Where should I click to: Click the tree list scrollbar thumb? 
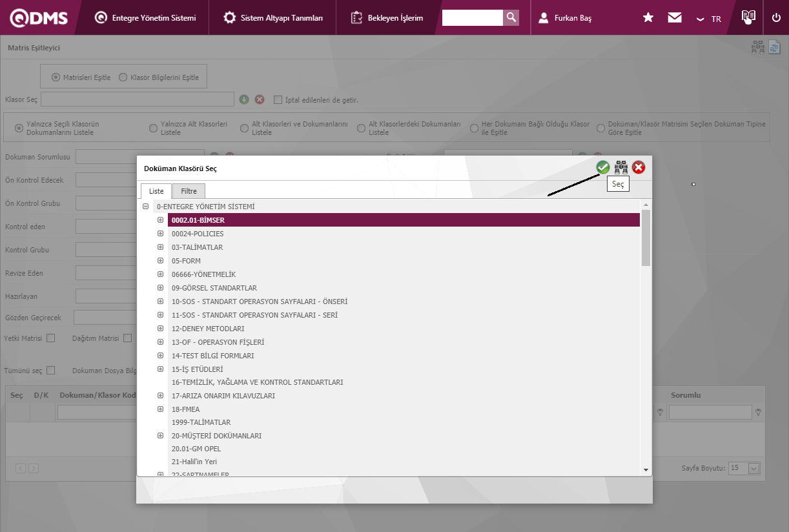pos(646,238)
